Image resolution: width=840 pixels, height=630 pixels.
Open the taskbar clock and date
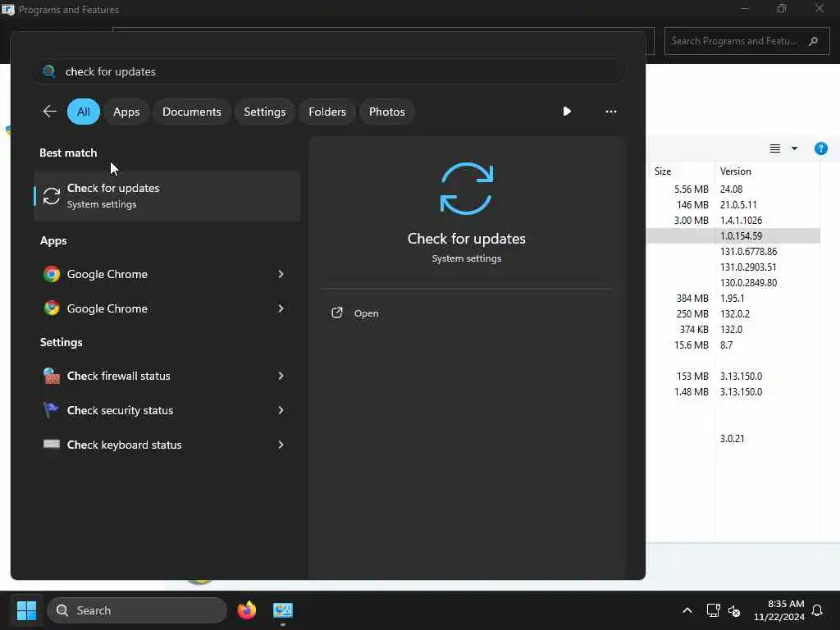pos(778,610)
